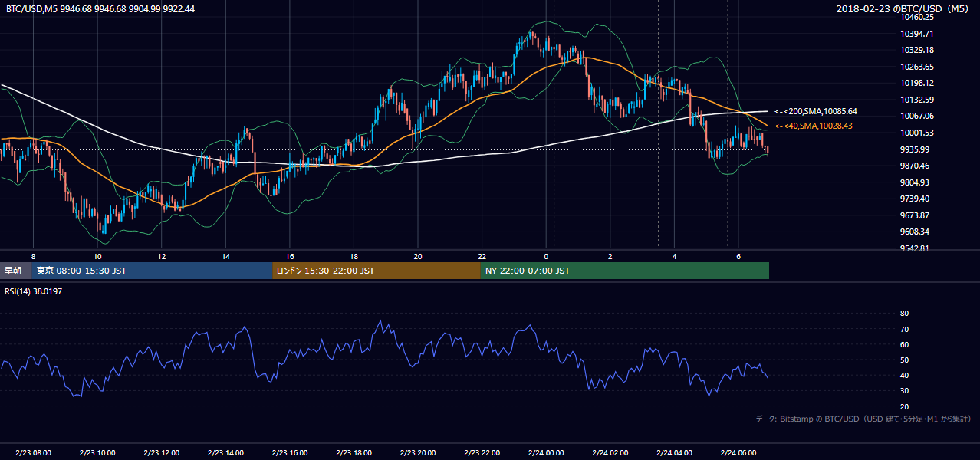980x460 pixels.
Task: Click the 2/24 02:00 time label
Action: [610, 452]
